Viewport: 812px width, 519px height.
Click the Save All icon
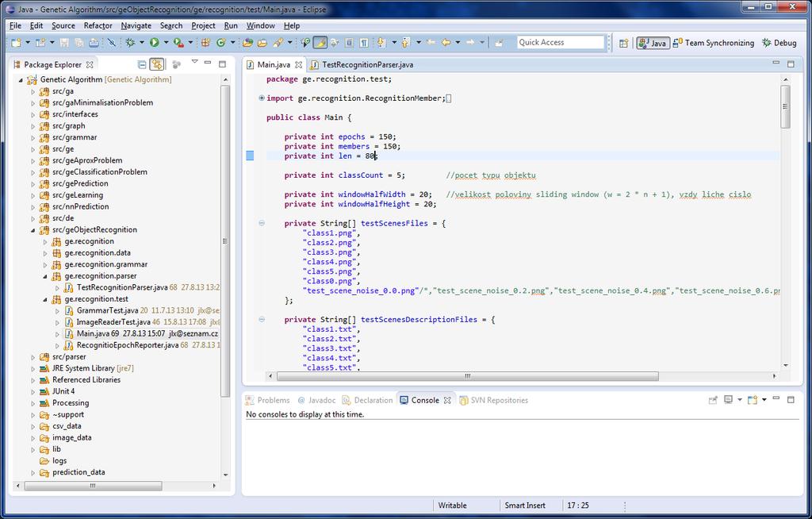click(79, 43)
